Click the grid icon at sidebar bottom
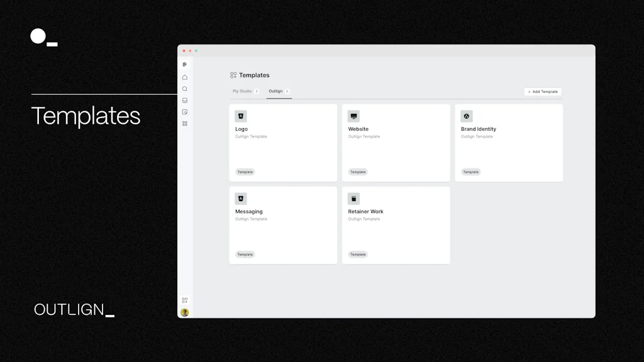This screenshot has width=644, height=362. [184, 300]
